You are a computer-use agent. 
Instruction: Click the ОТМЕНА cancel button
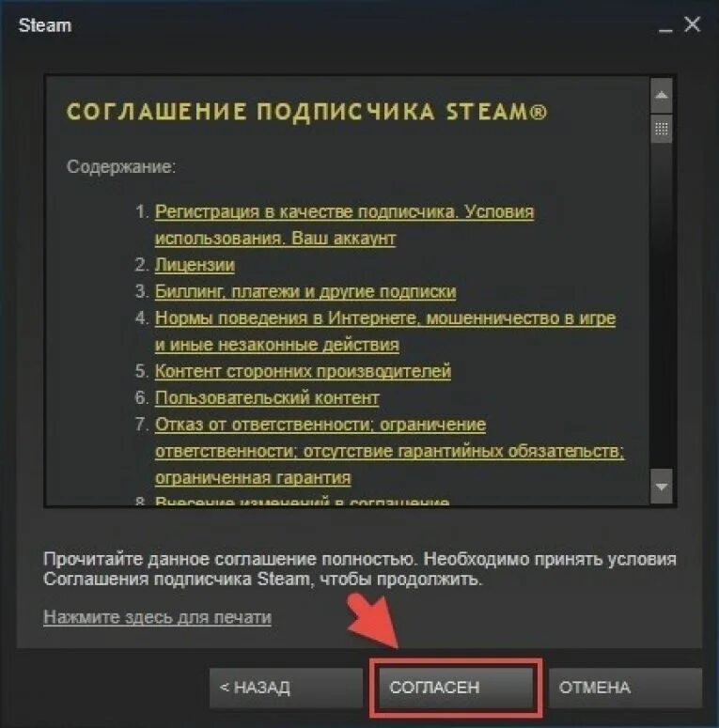point(625,688)
